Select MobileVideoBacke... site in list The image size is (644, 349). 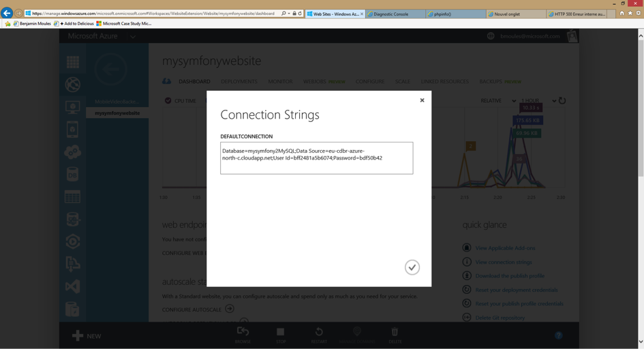coord(117,102)
